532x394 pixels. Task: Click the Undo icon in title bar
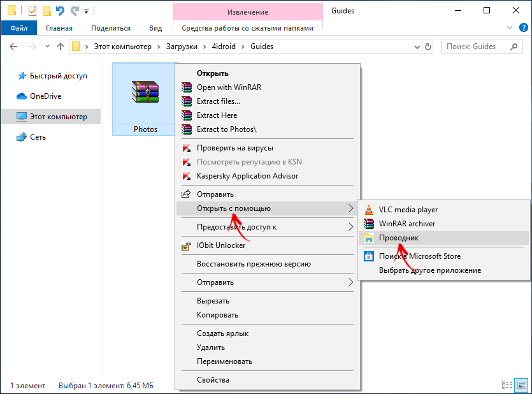coord(60,11)
